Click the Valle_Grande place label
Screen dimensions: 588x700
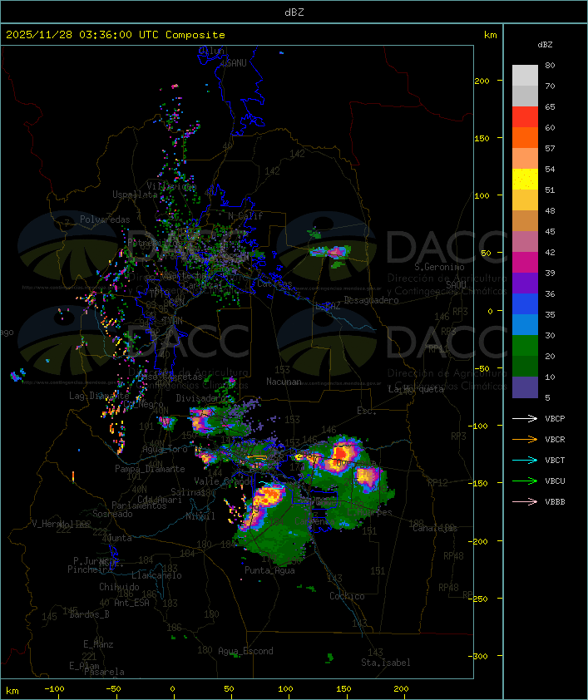[x=224, y=481]
